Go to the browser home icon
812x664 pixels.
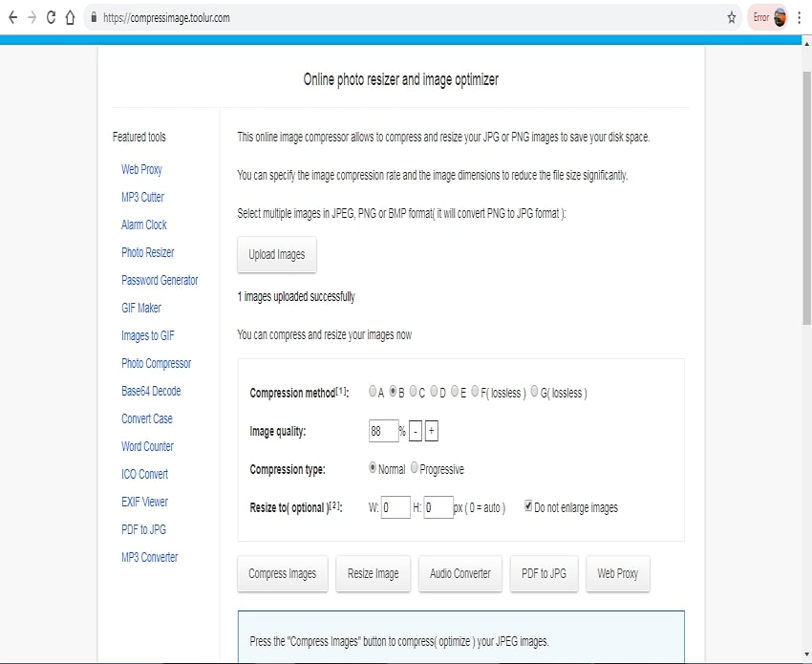point(70,17)
